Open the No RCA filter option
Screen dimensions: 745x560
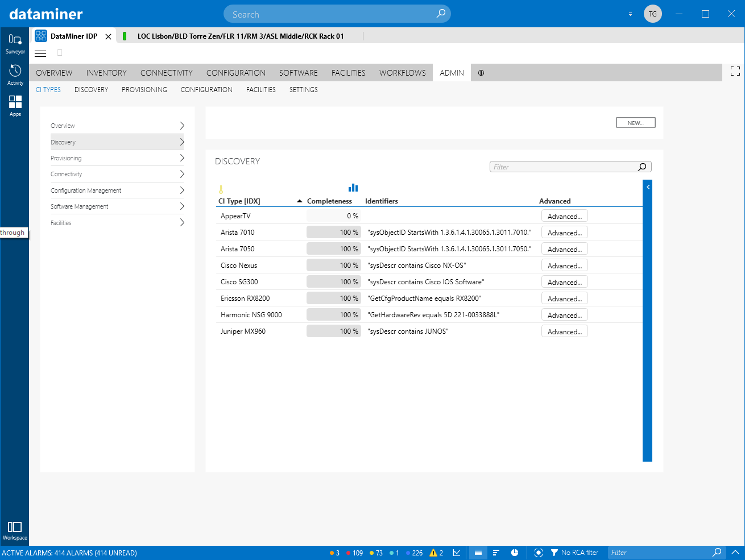click(574, 553)
